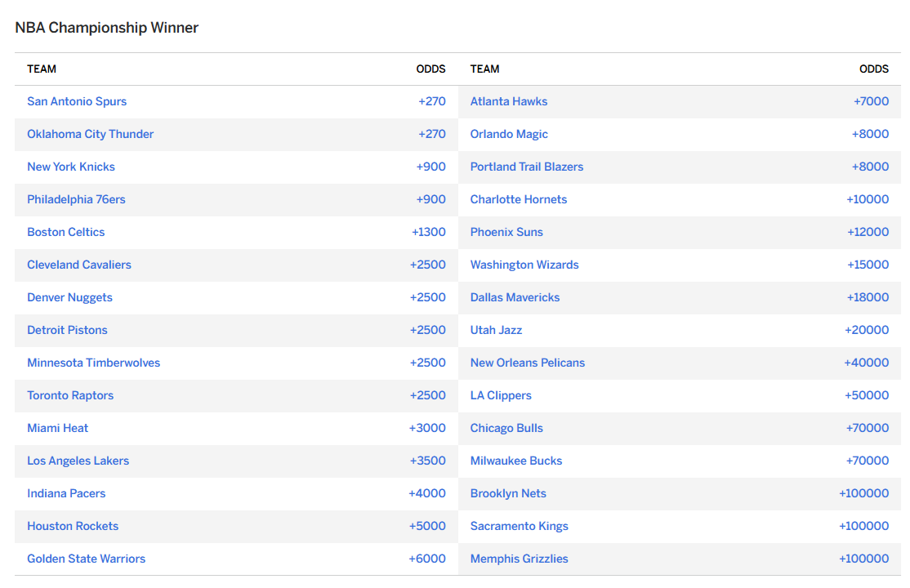910x588 pixels.
Task: Select the LA Clippers link
Action: click(500, 396)
